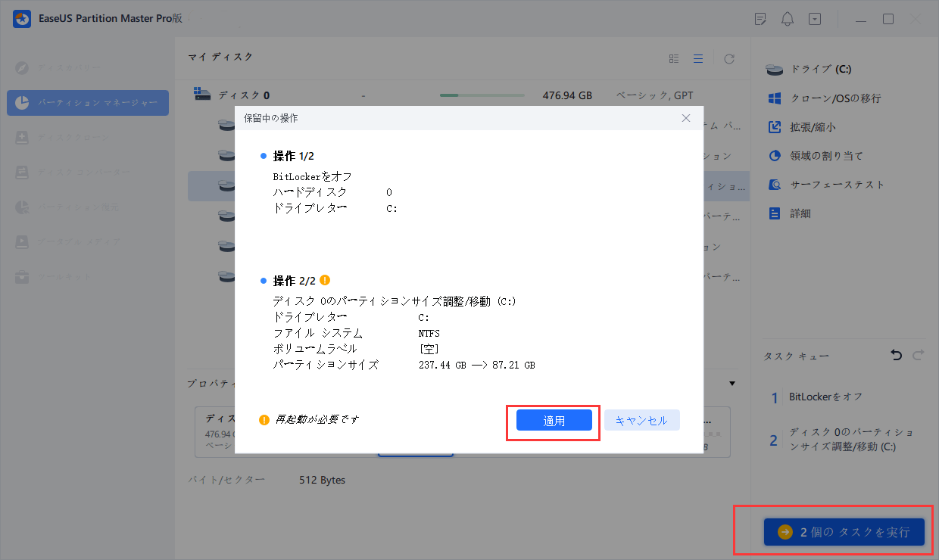
Task: Open the notification bell
Action: pos(787,18)
